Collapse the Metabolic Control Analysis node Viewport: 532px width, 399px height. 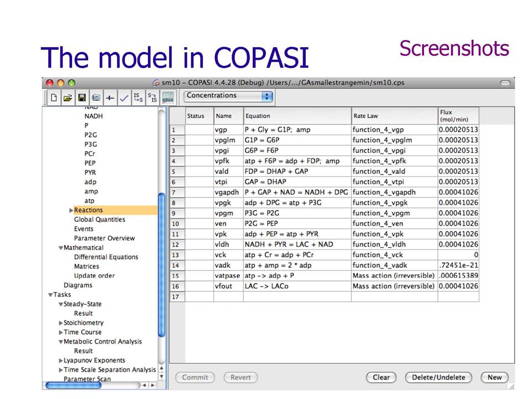[x=61, y=342]
